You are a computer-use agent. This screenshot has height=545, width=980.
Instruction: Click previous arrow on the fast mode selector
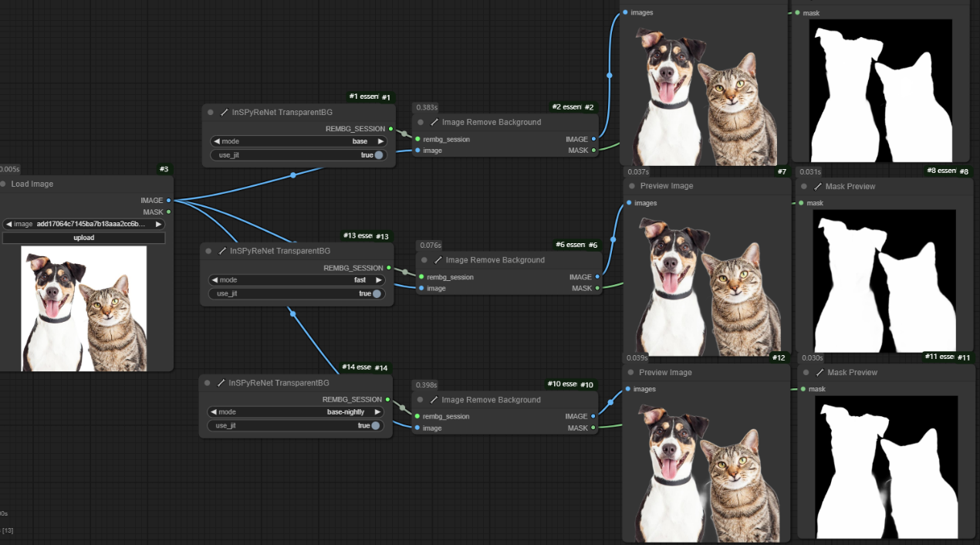[214, 280]
